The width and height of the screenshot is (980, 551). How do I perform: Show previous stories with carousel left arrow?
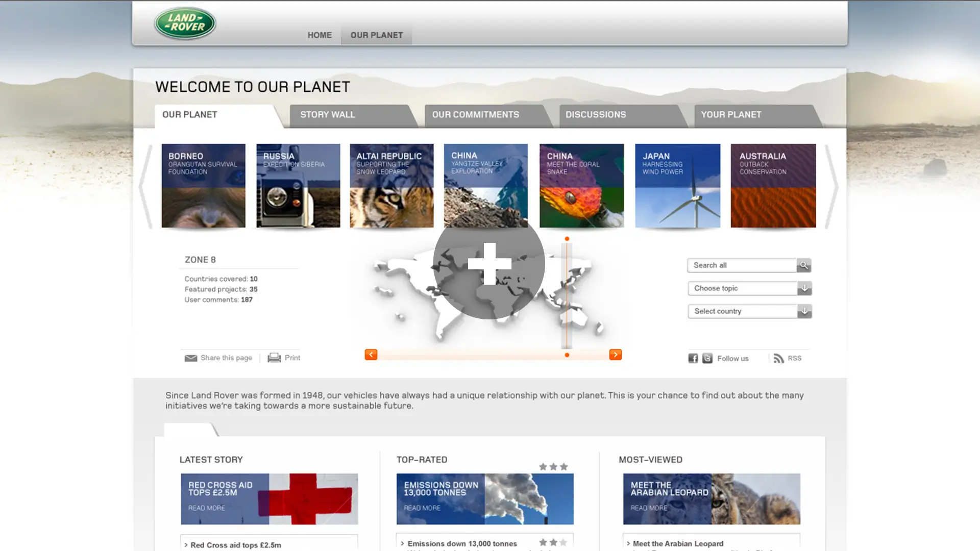(146, 187)
